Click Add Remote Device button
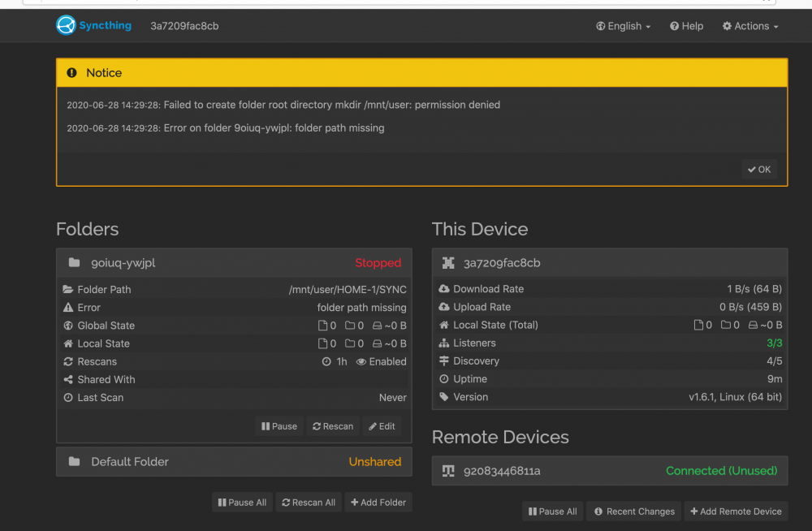The height and width of the screenshot is (531, 812). pos(736,512)
